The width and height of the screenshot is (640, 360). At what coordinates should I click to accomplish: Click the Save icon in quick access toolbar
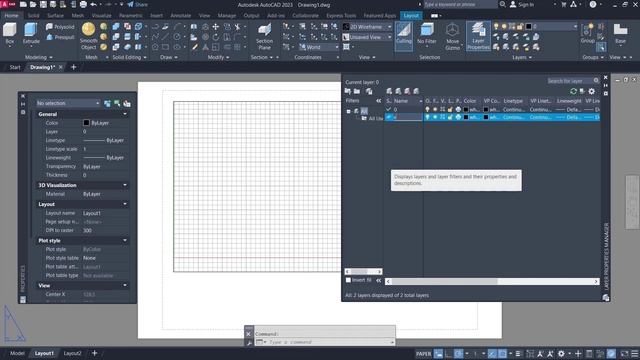pyautogui.click(x=43, y=4)
